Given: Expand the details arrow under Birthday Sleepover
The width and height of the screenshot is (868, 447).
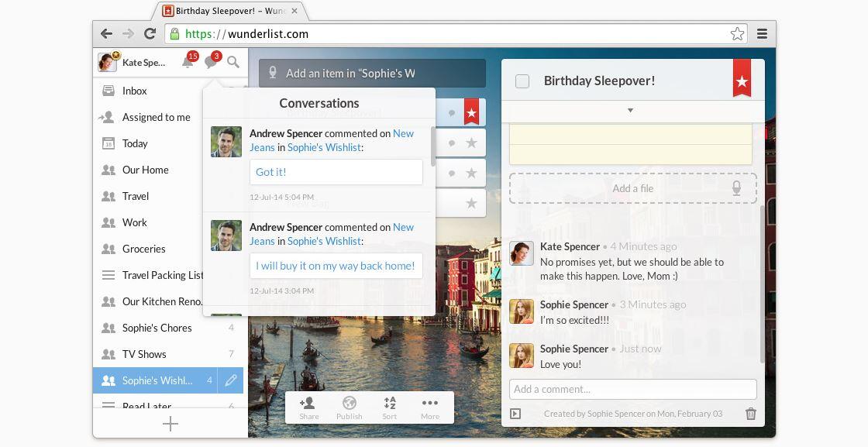Looking at the screenshot, I should click(x=630, y=111).
